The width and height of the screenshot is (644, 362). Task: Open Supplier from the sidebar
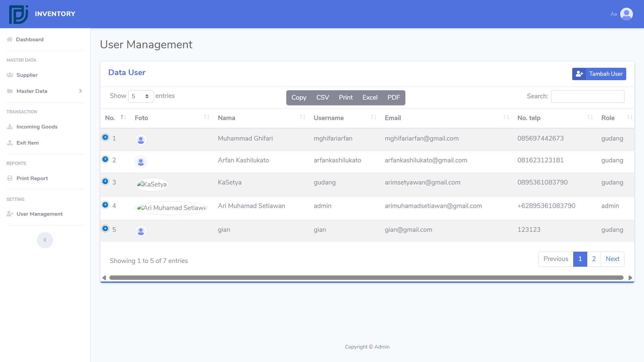(27, 75)
